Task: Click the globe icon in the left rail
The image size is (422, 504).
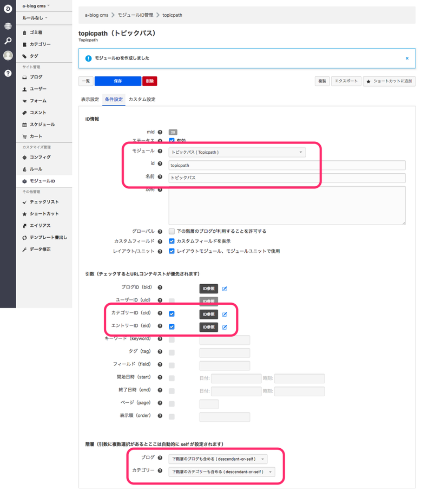Action: pos(8,25)
